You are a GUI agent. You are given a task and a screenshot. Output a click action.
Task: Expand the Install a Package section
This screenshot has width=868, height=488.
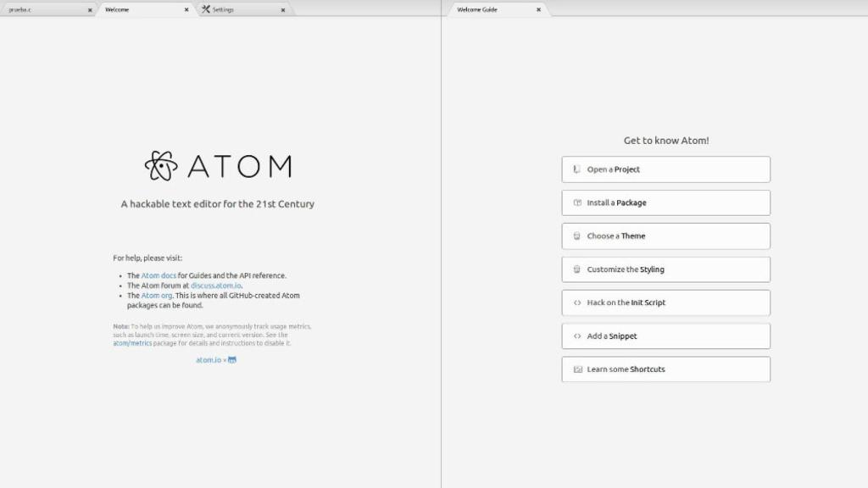(665, 202)
